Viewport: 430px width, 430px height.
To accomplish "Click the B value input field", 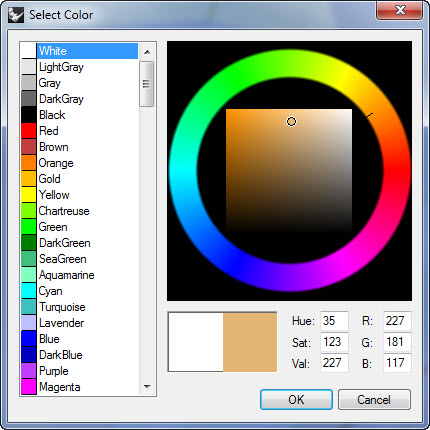I will [397, 363].
